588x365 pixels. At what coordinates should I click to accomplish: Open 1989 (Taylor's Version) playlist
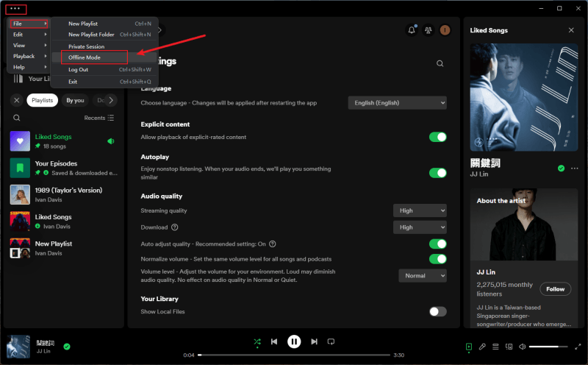(63, 194)
